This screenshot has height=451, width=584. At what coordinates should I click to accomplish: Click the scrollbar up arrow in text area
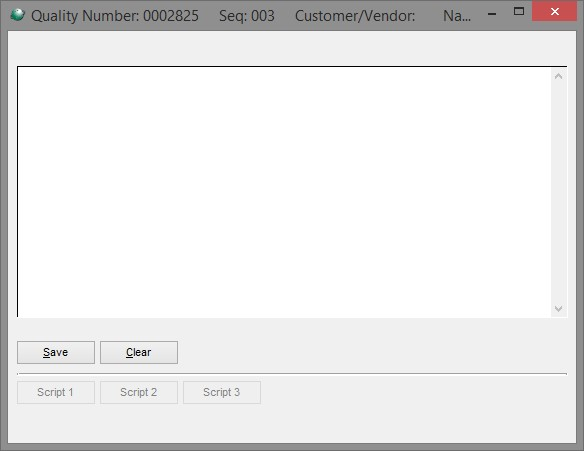(x=558, y=77)
